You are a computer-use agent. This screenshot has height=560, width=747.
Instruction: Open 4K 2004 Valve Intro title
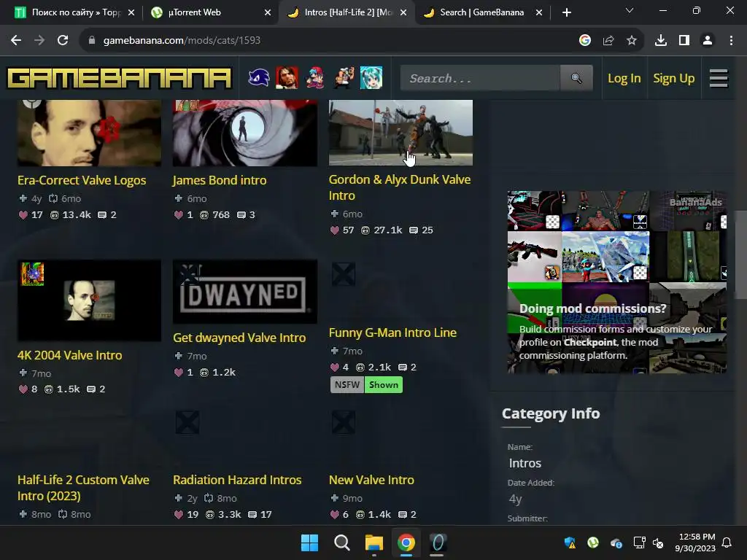tap(69, 355)
